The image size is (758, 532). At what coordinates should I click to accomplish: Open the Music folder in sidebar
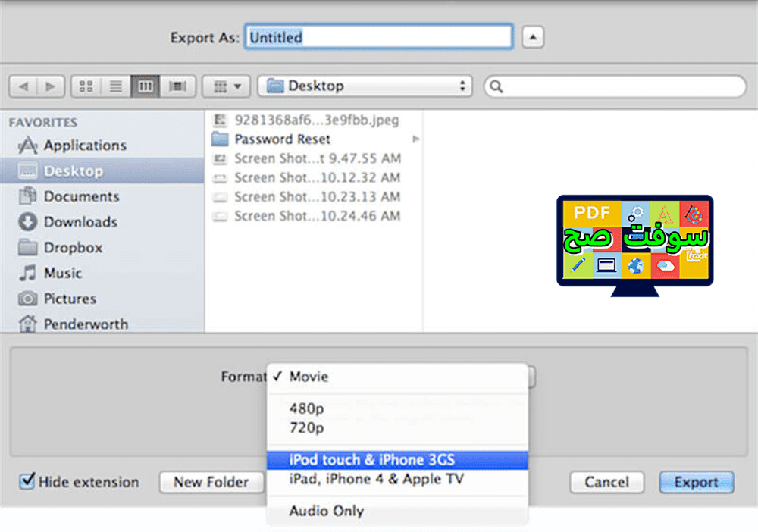coord(61,273)
